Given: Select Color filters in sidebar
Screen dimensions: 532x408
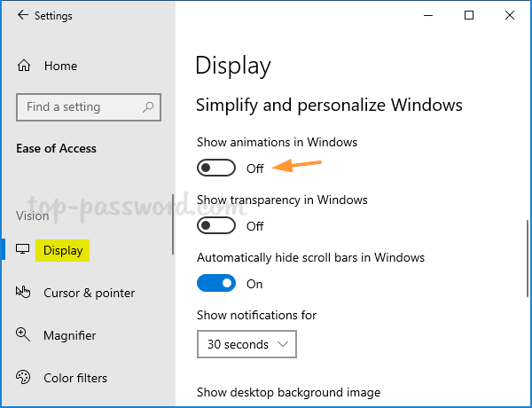Looking at the screenshot, I should tap(75, 378).
